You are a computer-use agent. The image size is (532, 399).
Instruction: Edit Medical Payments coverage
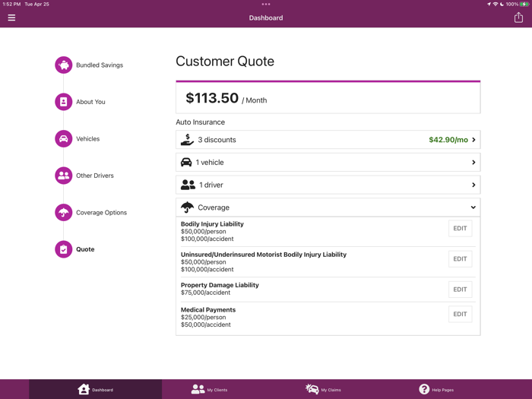coord(460,314)
